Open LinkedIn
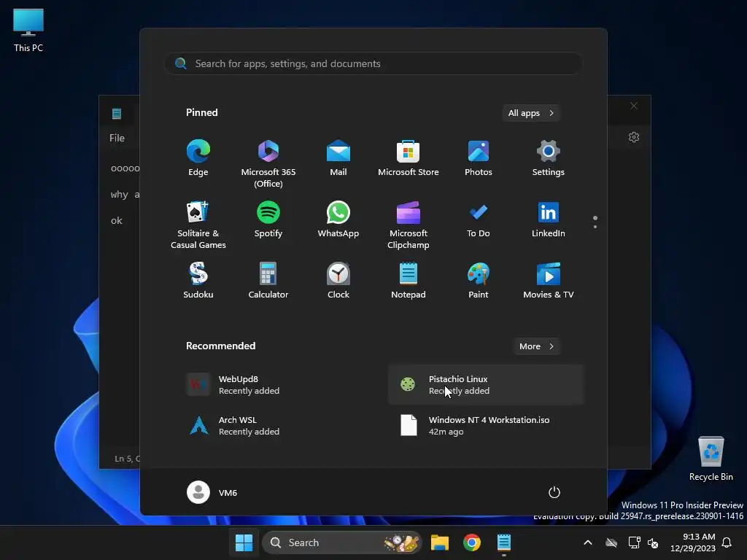 (549, 219)
